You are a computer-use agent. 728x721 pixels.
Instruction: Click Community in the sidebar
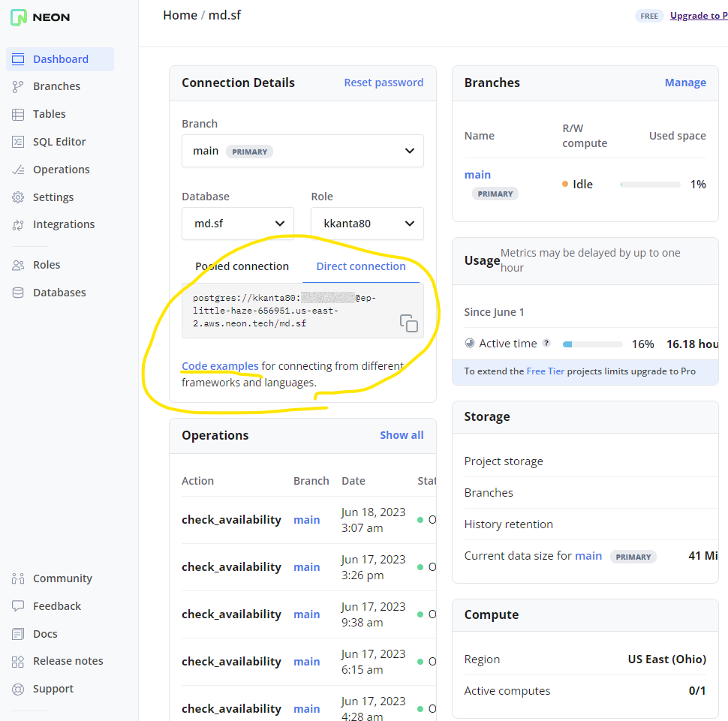click(62, 578)
